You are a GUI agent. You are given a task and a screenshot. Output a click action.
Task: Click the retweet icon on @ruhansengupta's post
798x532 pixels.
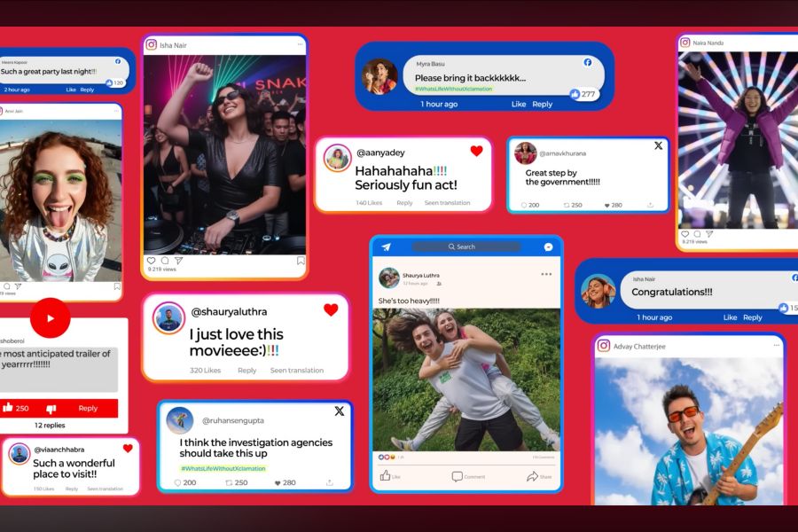pos(229,482)
